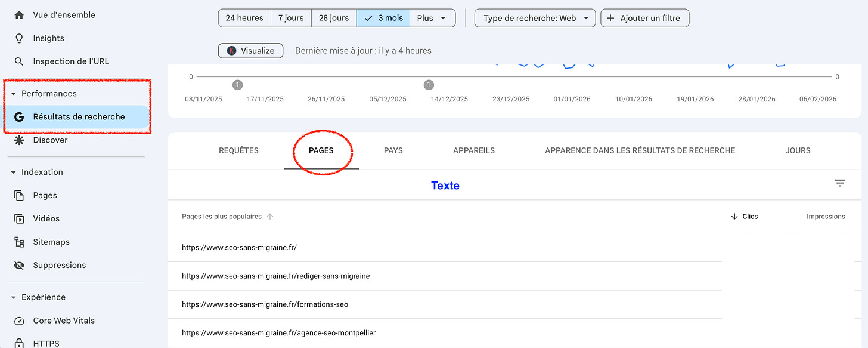Viewport: 868px width, 348px height.
Task: Open Insights in sidebar
Action: [49, 38]
